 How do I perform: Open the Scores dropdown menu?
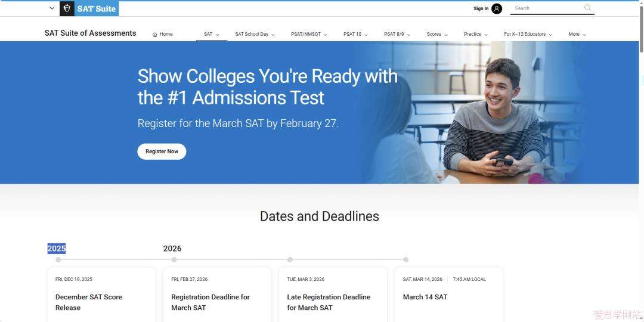[437, 35]
